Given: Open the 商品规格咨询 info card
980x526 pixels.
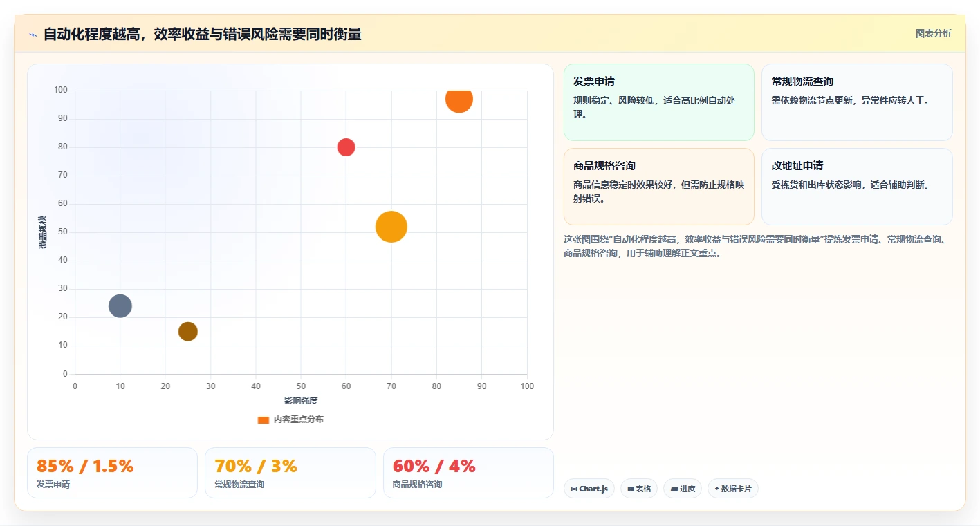Looking at the screenshot, I should [x=658, y=187].
